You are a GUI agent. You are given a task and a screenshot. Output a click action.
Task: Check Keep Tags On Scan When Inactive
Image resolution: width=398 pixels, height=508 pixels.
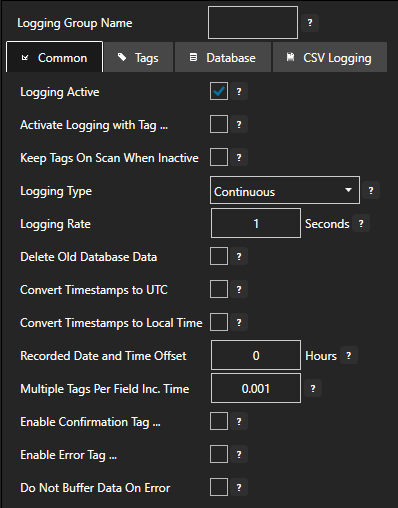point(219,157)
